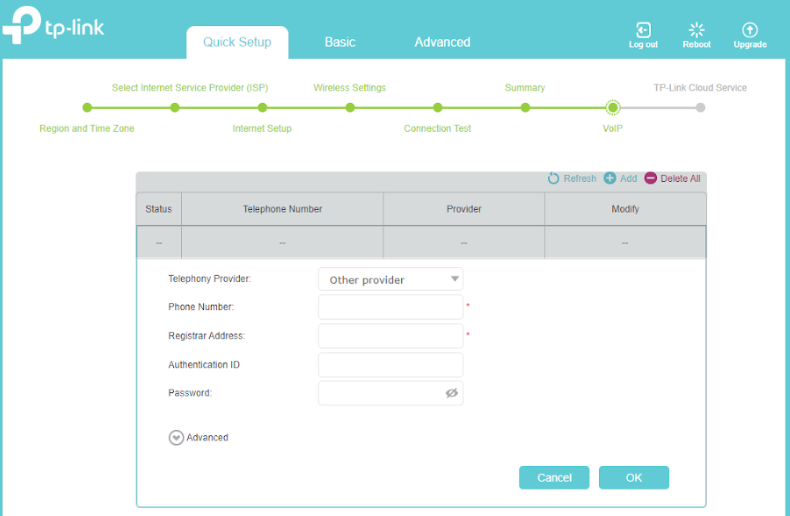Click the Reboot icon
The width and height of the screenshot is (790, 516).
tap(697, 30)
